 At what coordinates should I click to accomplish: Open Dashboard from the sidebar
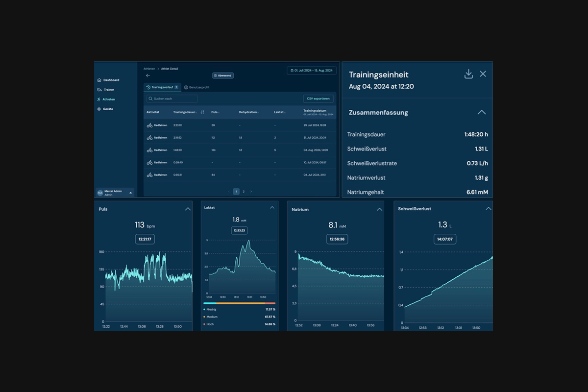[x=111, y=80]
